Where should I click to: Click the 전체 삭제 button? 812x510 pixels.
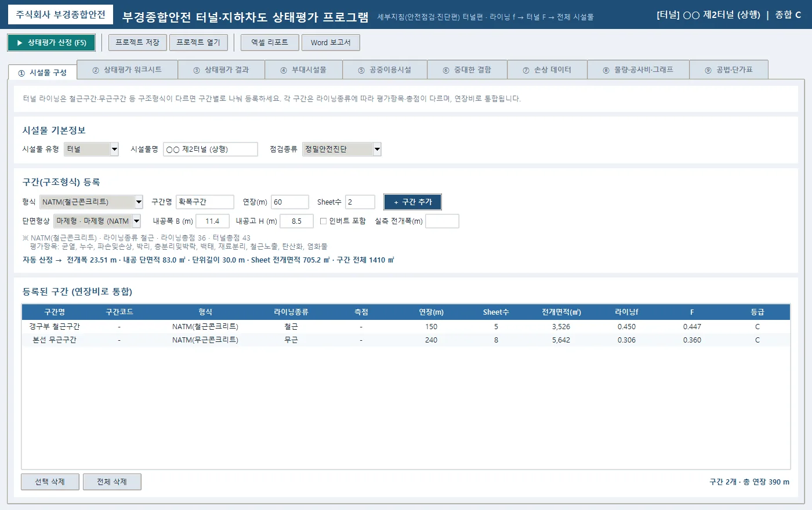[x=112, y=482]
